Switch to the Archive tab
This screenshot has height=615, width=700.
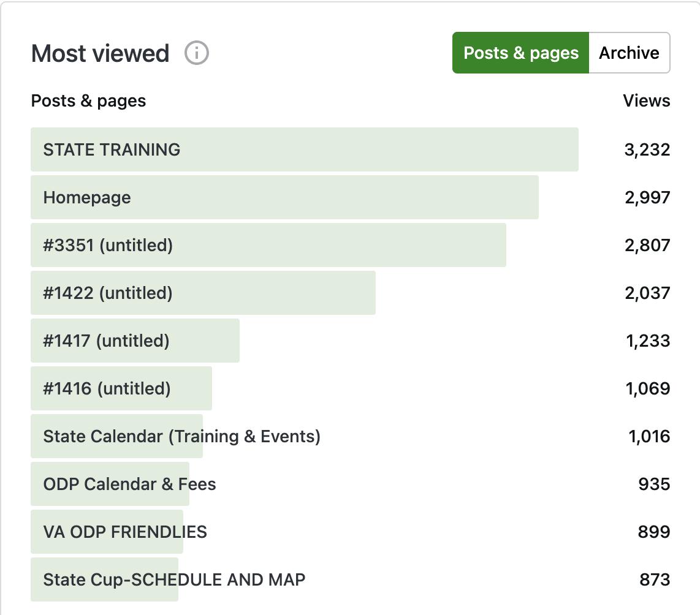coord(629,53)
